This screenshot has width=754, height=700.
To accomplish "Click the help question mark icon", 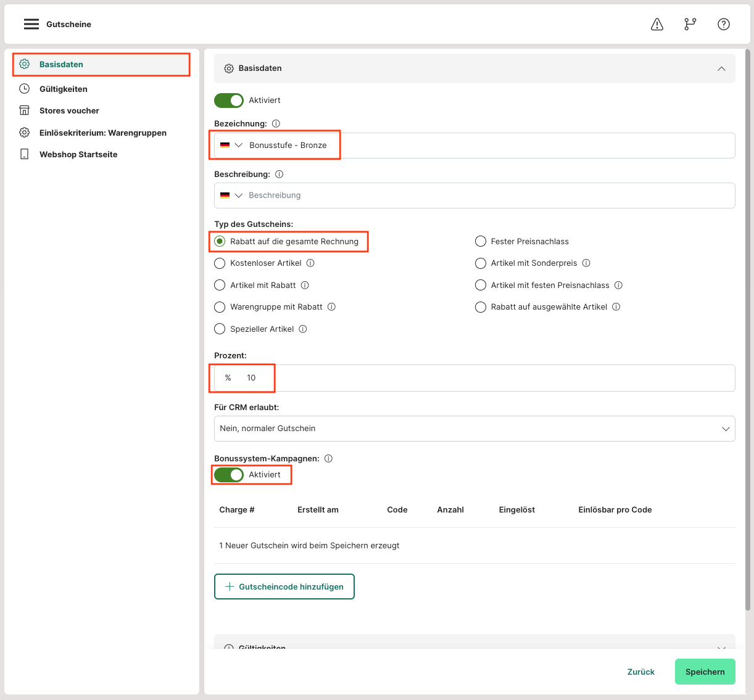I will 724,24.
